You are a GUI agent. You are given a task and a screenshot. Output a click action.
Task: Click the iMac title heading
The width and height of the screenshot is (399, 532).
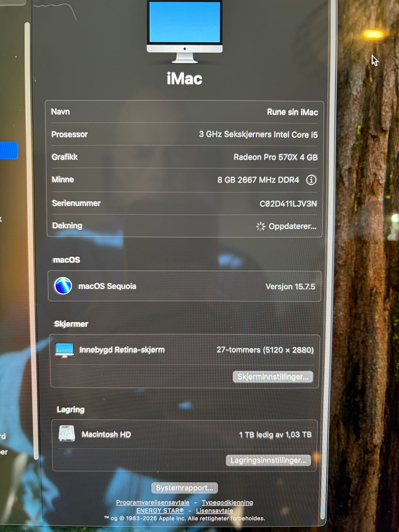185,79
